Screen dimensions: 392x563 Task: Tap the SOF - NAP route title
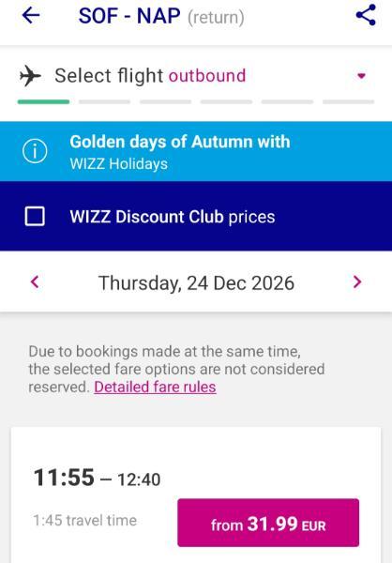tap(129, 16)
